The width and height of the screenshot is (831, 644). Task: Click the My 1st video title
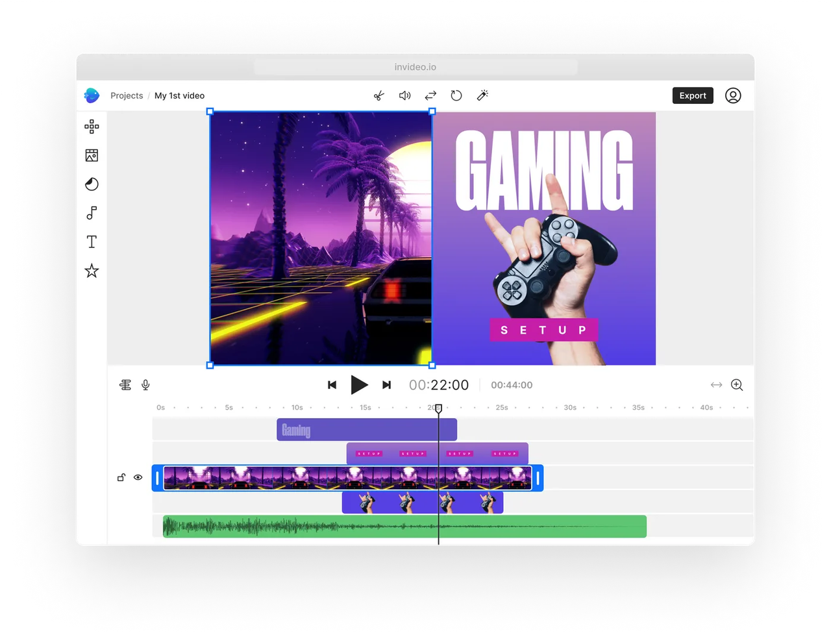coord(179,95)
